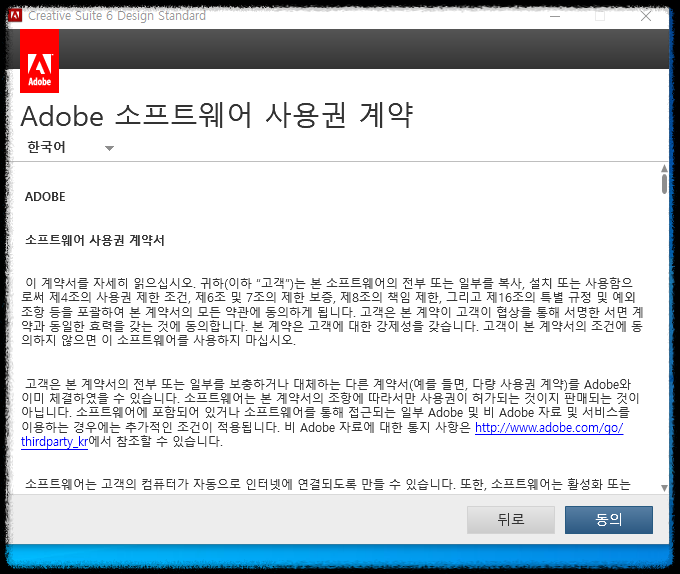Click the 'Adobe 소프트웨어 사용권 계약' page title
This screenshot has width=680, height=574.
click(216, 116)
